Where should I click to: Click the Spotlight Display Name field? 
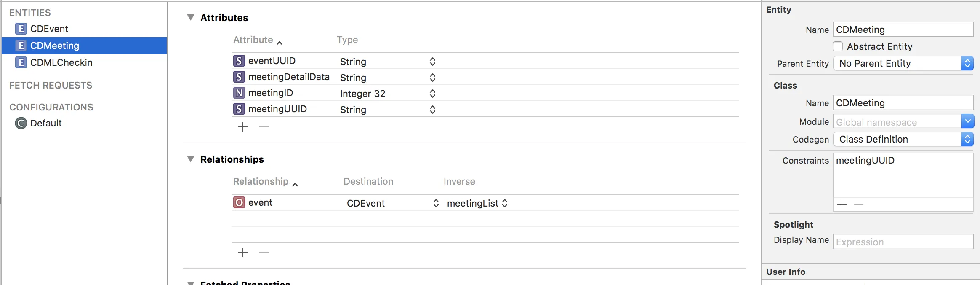903,242
